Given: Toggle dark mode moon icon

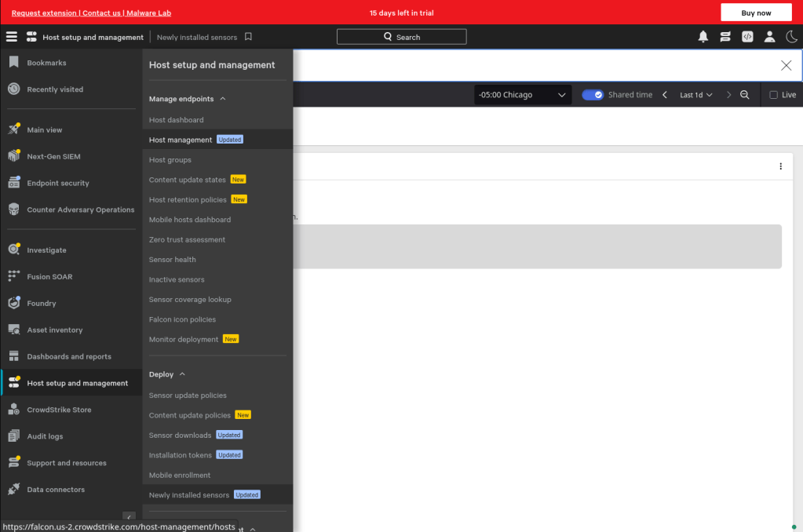Looking at the screenshot, I should coord(791,37).
